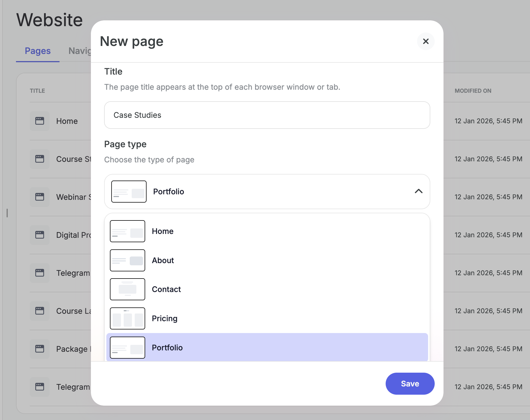Screen dimensions: 530x420
Task: Click the Contact layout thumbnail
Action: point(127,289)
